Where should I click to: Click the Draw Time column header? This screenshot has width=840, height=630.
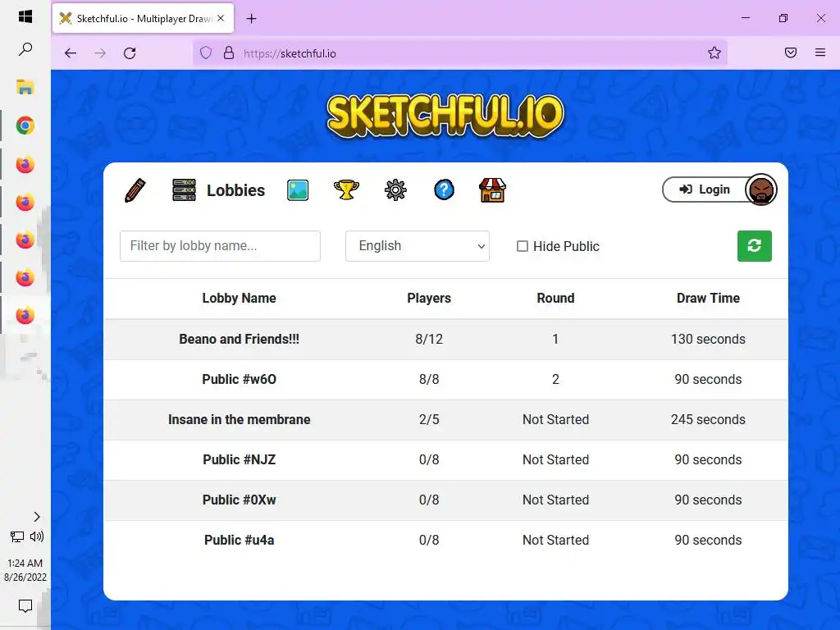tap(708, 298)
